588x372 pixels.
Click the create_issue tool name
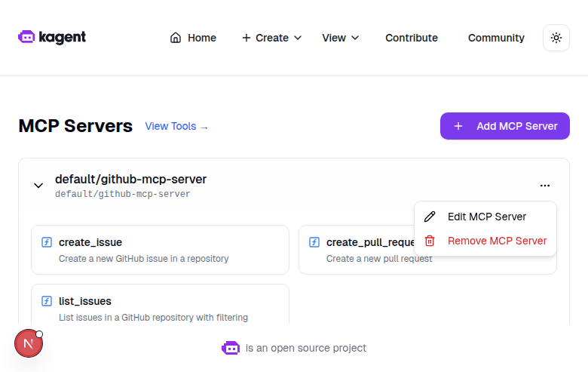point(90,242)
